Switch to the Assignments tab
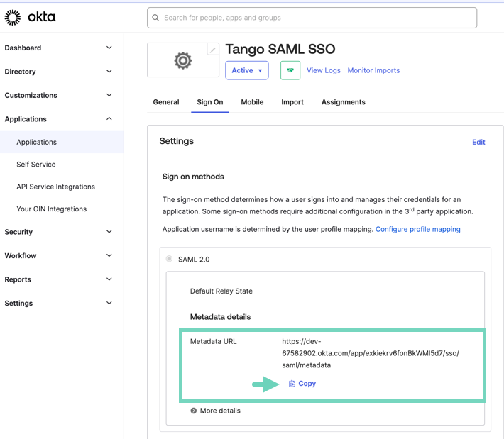 pyautogui.click(x=343, y=102)
